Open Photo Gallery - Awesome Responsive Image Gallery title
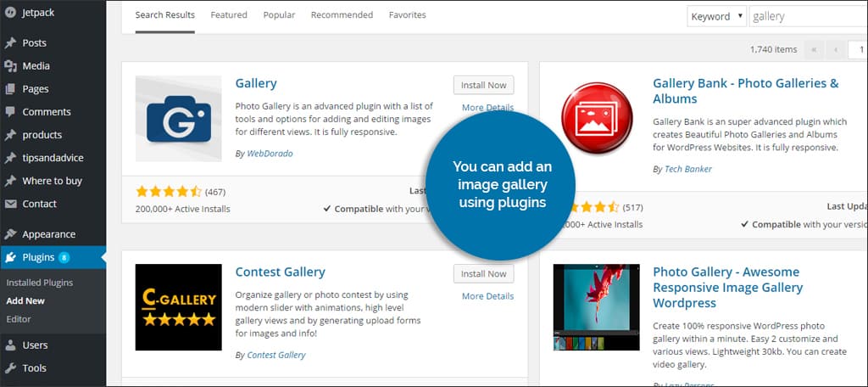The height and width of the screenshot is (387, 868). click(728, 288)
